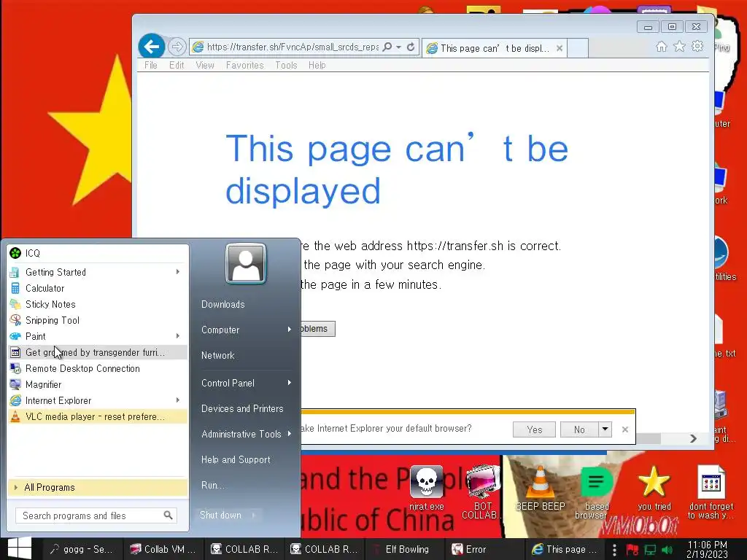Click the Search programs and files box
Image resolution: width=747 pixels, height=560 pixels.
pyautogui.click(x=96, y=516)
